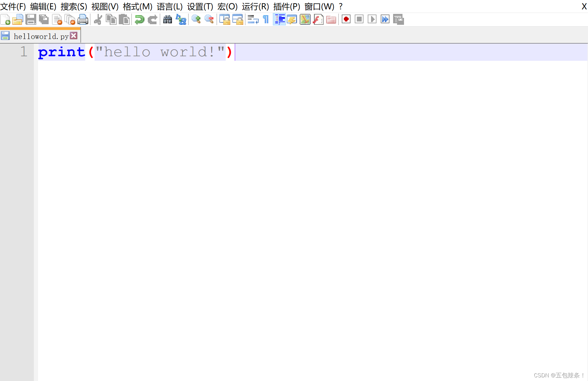The height and width of the screenshot is (381, 588).
Task: Open the 语言(L) menu
Action: click(170, 6)
